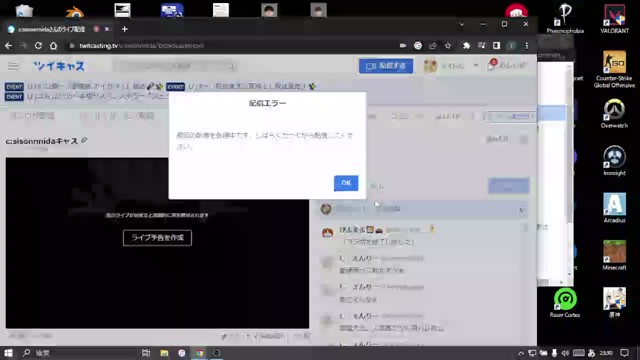This screenshot has height=360, width=640.
Task: Click the volume icon in the system tray
Action: click(565, 353)
